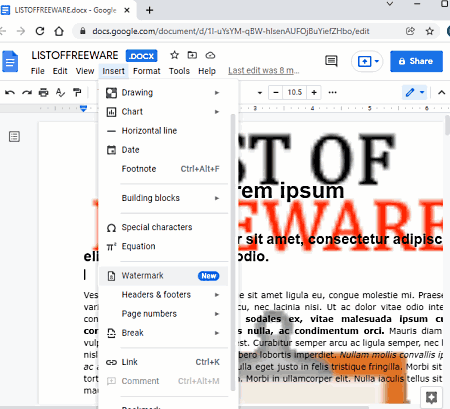Insert a Horizontal line
450x409 pixels.
[x=164, y=131]
